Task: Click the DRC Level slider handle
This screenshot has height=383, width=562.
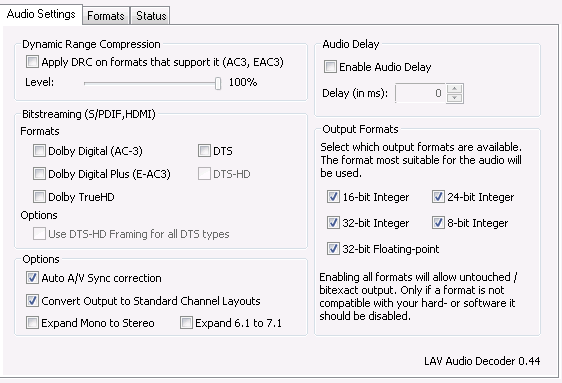Action: point(218,83)
